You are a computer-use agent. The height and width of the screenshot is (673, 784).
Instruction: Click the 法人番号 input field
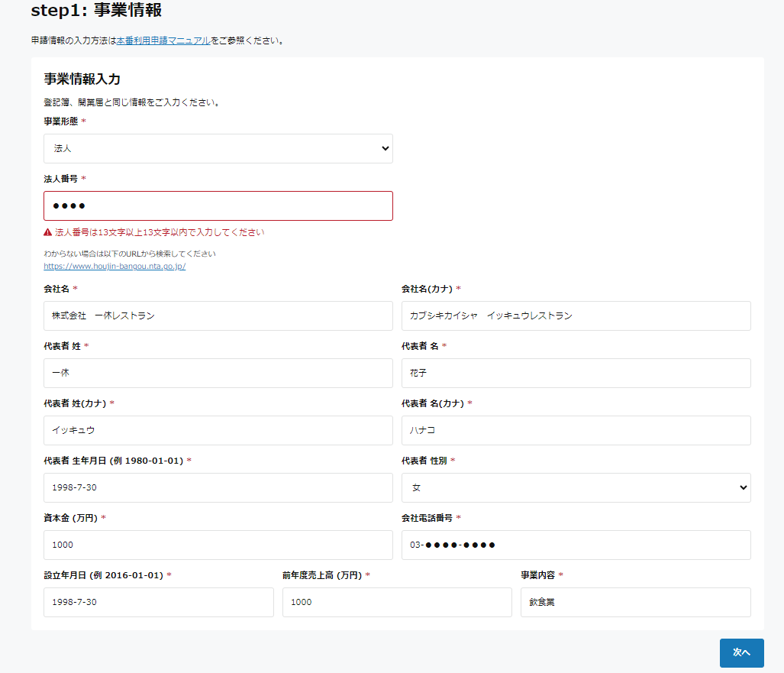[x=218, y=206]
